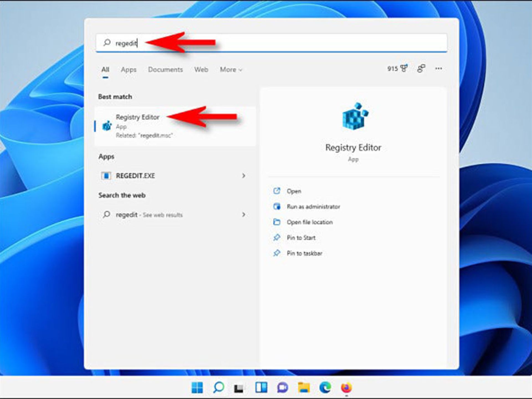Click the Run as administrator shield icon
The width and height of the screenshot is (532, 399).
(277, 206)
